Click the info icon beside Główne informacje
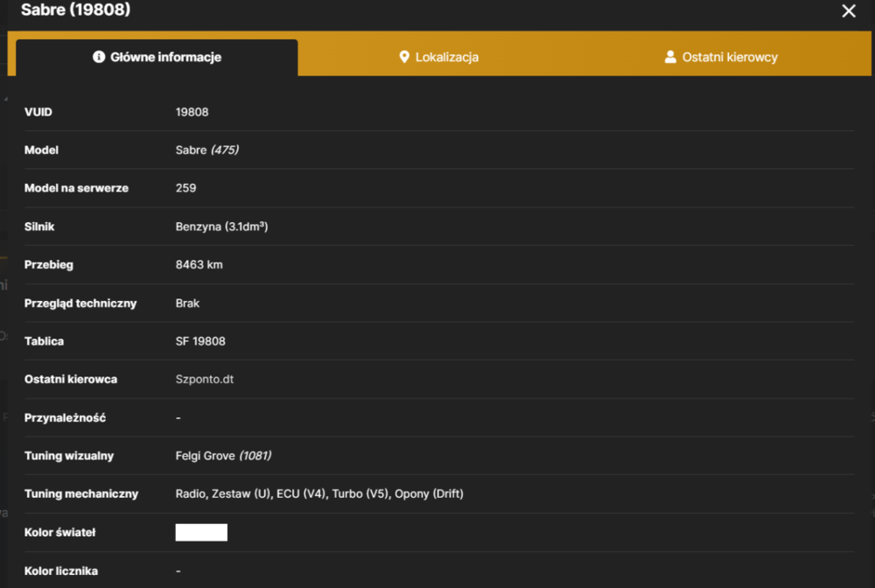This screenshot has height=588, width=875. [x=99, y=57]
